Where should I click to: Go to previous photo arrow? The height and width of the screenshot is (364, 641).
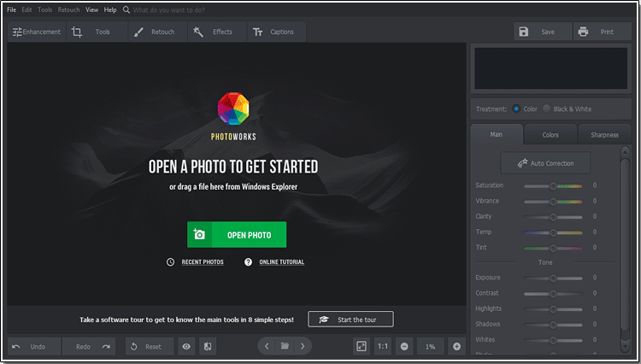coord(267,346)
